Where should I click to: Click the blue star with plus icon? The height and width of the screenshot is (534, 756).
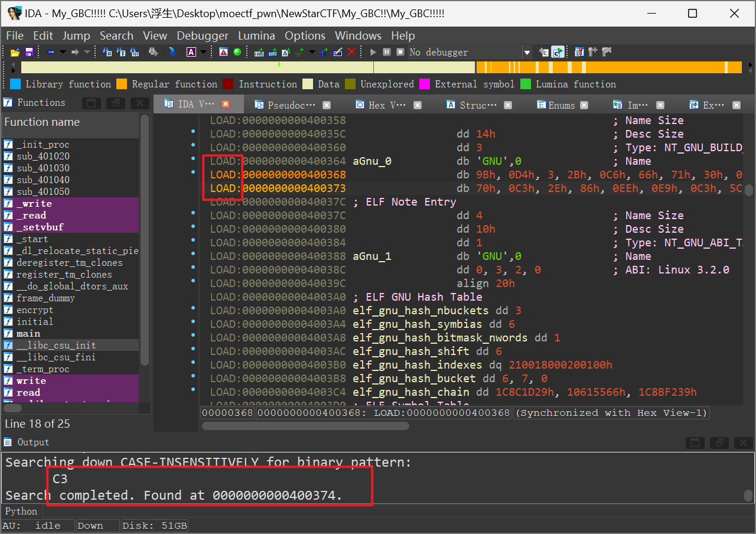[x=324, y=52]
